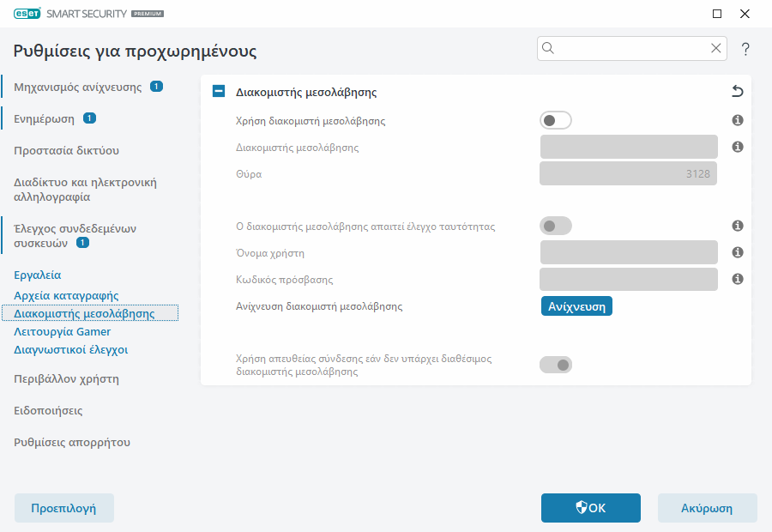Click the search magnifier icon

pyautogui.click(x=548, y=48)
